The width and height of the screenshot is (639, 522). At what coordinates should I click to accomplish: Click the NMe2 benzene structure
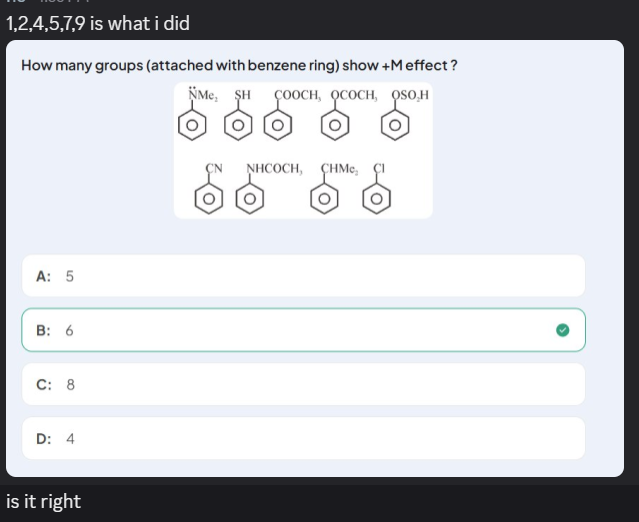(x=198, y=114)
